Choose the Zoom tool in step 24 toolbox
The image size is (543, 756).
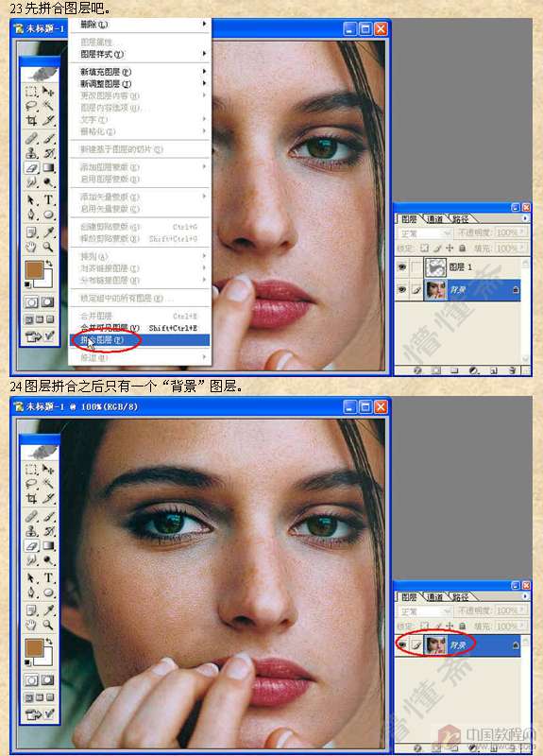[x=49, y=625]
